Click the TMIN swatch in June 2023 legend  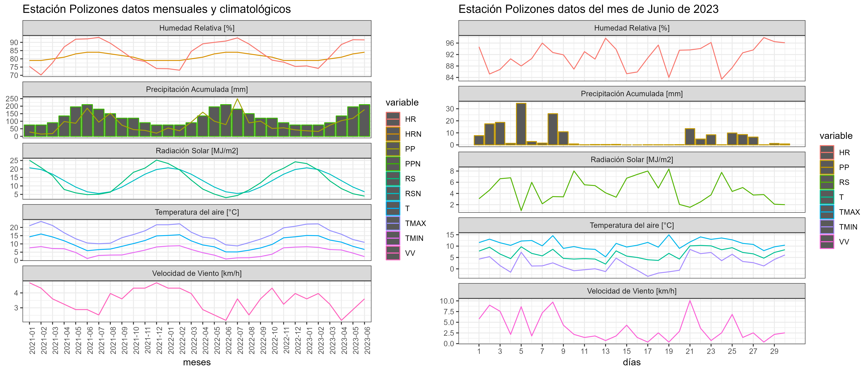click(827, 227)
